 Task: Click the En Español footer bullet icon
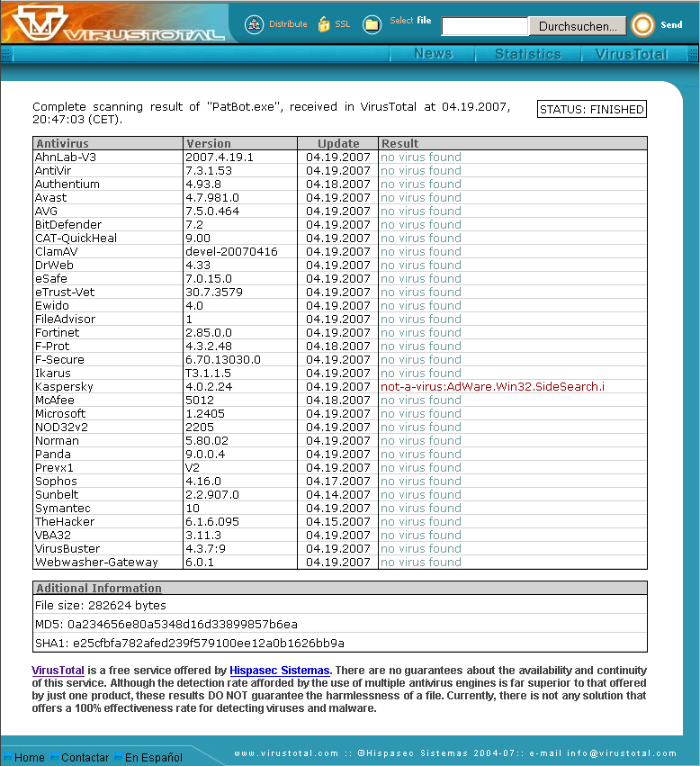coord(119,757)
